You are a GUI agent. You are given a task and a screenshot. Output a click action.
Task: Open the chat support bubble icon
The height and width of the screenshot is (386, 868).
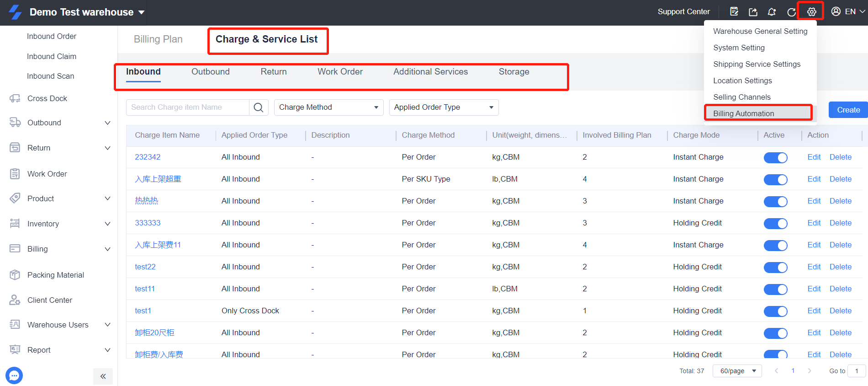[x=14, y=375]
